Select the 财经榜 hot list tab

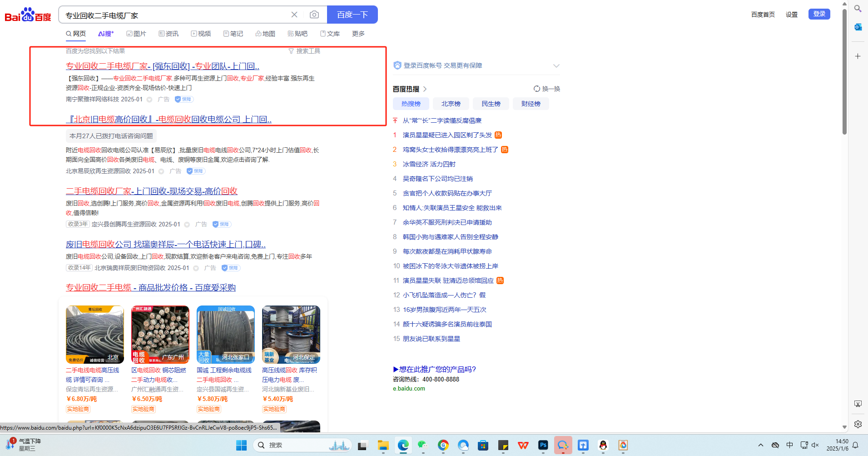[531, 104]
